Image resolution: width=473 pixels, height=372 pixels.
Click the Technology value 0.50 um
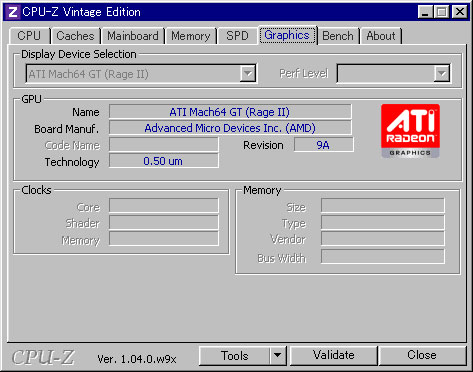tap(164, 161)
